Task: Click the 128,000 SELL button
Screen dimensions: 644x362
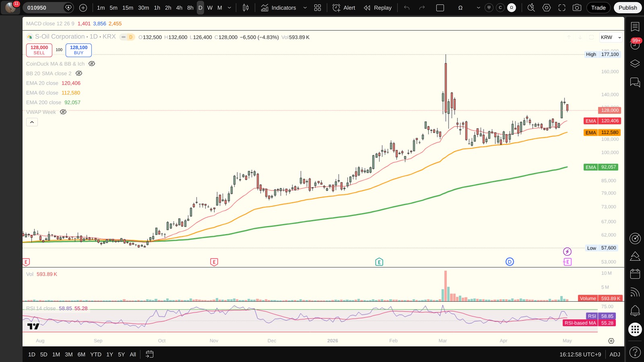Action: click(39, 50)
